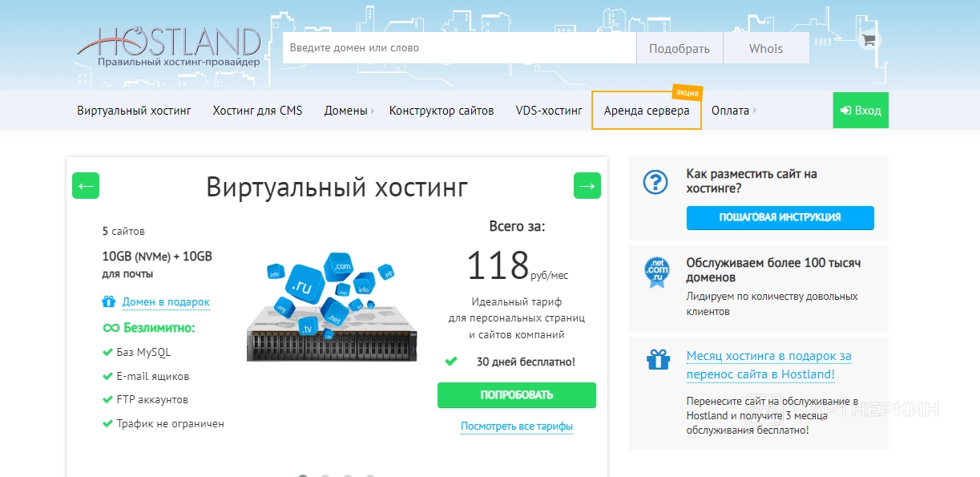Click the orange акция badge
Screen dimensions: 980x477
[688, 92]
